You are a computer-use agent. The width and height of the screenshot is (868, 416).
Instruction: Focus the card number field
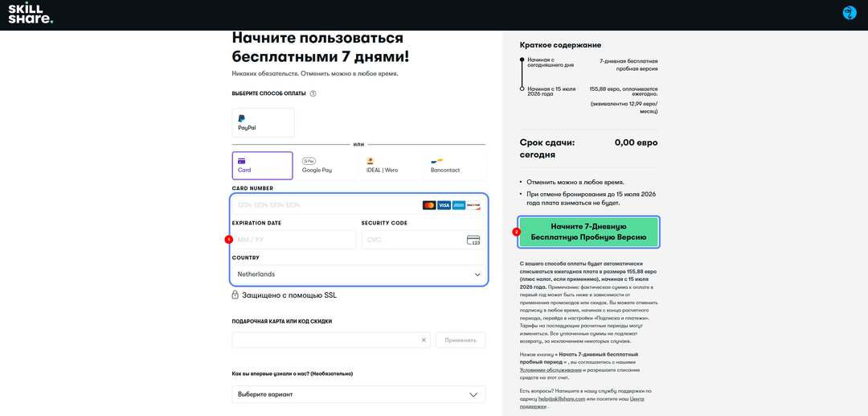[x=358, y=205]
